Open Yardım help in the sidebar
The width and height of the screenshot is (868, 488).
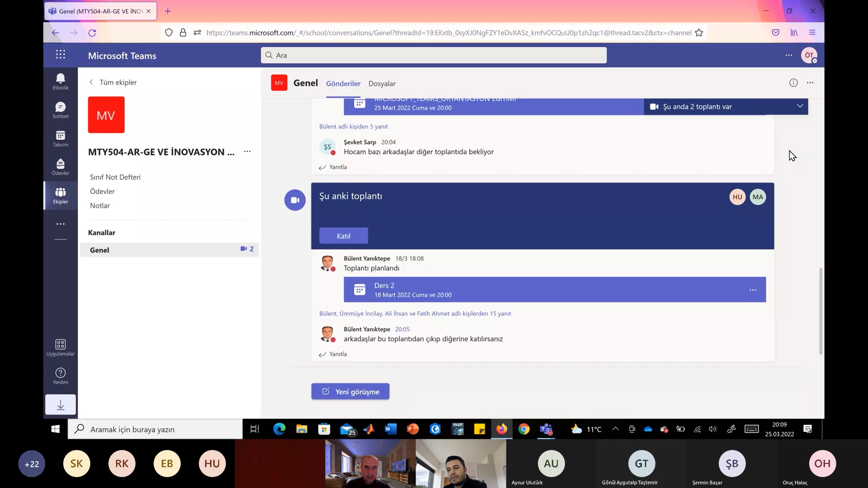coord(60,376)
